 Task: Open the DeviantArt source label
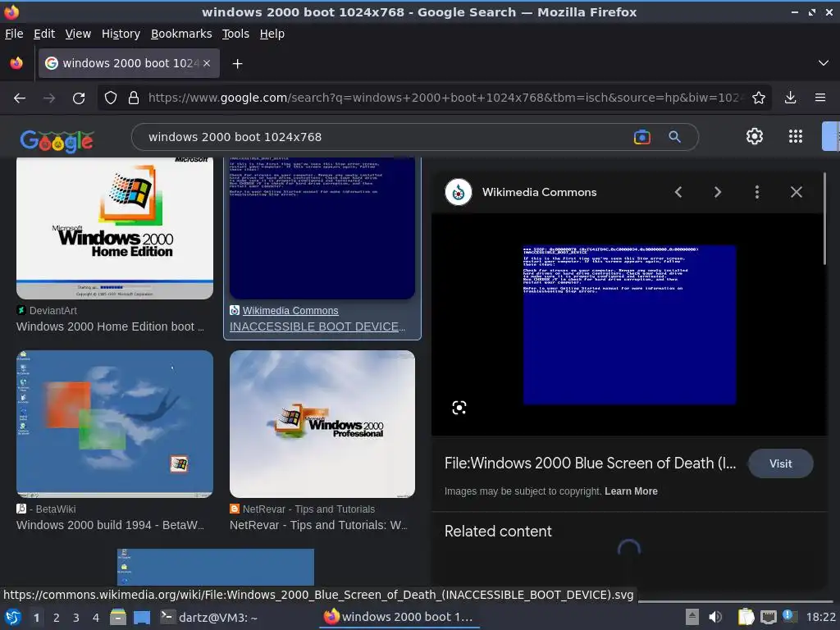(53, 311)
